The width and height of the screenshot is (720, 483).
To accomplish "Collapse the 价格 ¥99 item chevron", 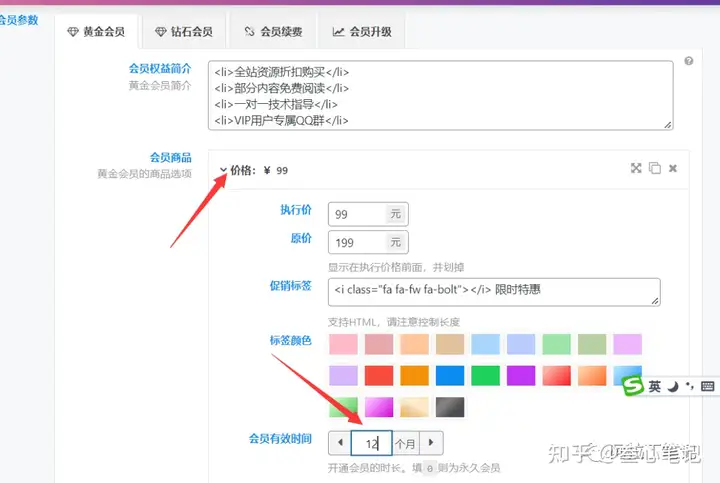I will (x=223, y=170).
